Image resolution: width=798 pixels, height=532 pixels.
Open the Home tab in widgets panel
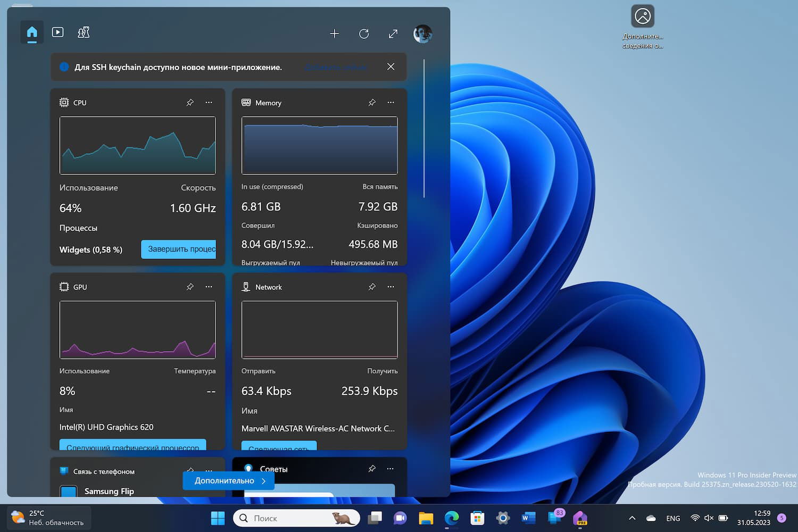pyautogui.click(x=32, y=32)
